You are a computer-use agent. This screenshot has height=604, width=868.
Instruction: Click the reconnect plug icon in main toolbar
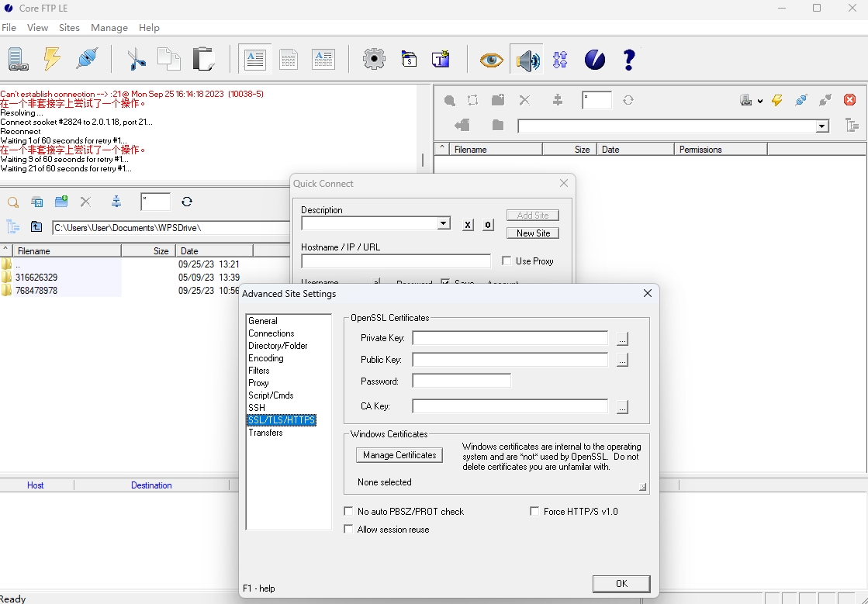[x=88, y=59]
